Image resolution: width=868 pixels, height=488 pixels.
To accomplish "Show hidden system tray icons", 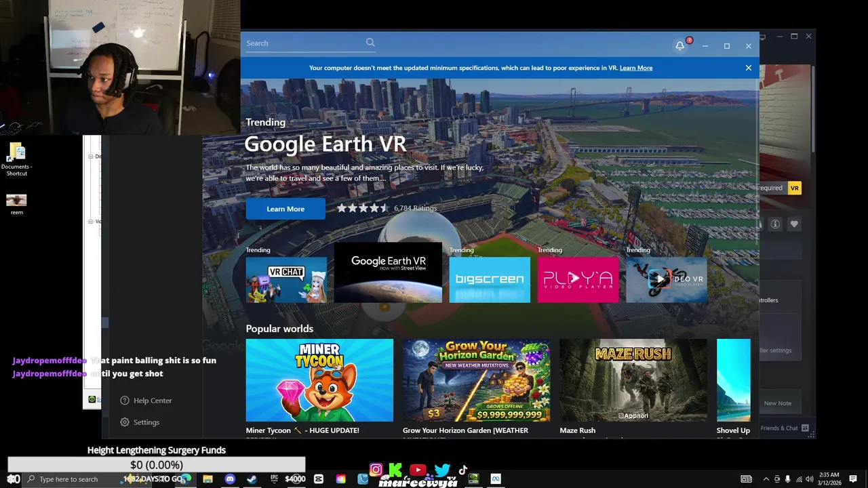I will pos(766,479).
